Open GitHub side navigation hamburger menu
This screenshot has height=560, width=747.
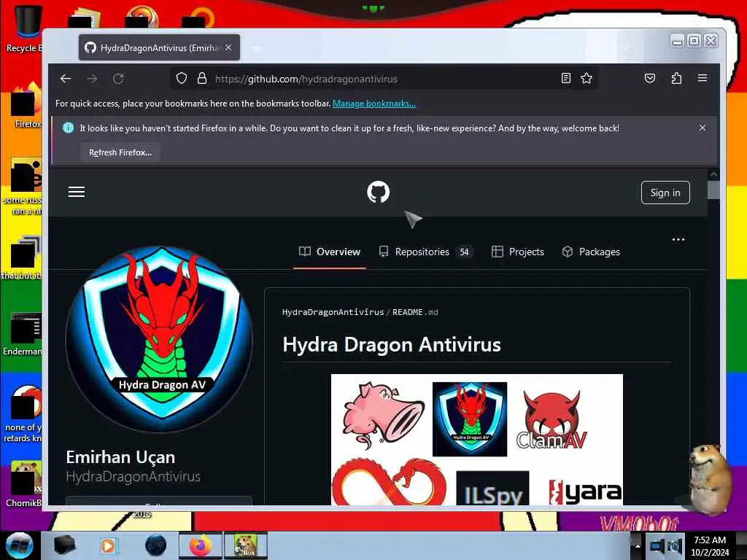(76, 192)
